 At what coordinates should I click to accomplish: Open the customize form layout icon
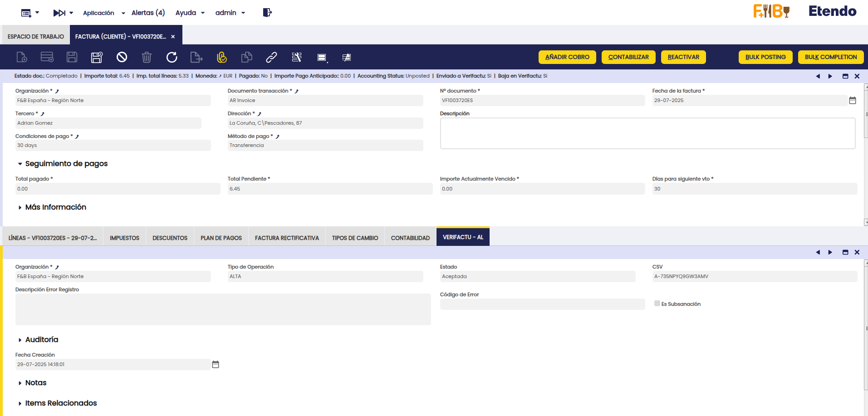(296, 57)
